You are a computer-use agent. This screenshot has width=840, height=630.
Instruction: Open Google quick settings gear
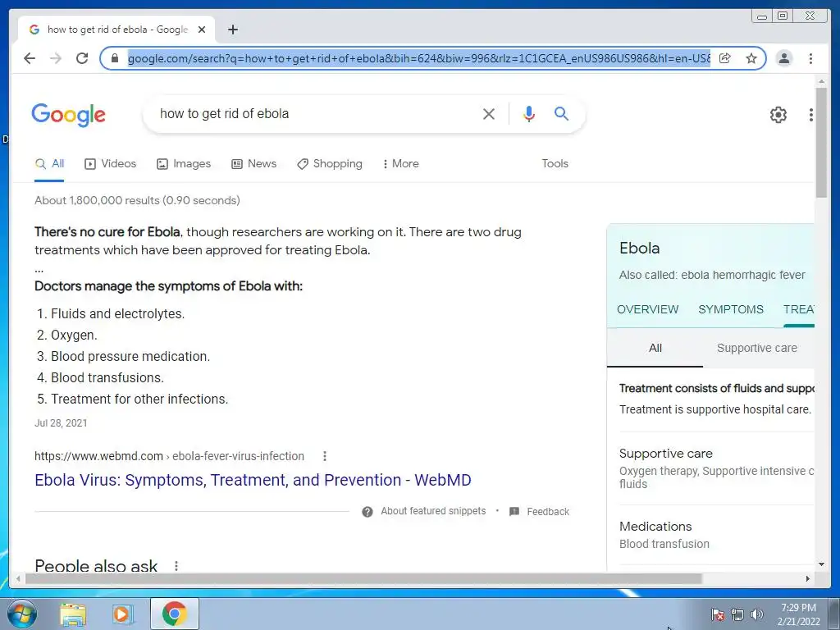tap(778, 115)
